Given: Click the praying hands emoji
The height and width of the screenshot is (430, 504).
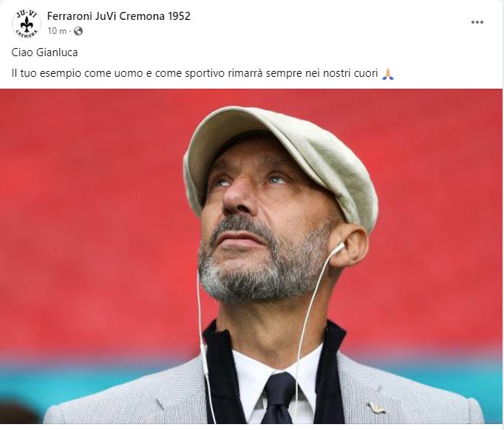Looking at the screenshot, I should 388,74.
